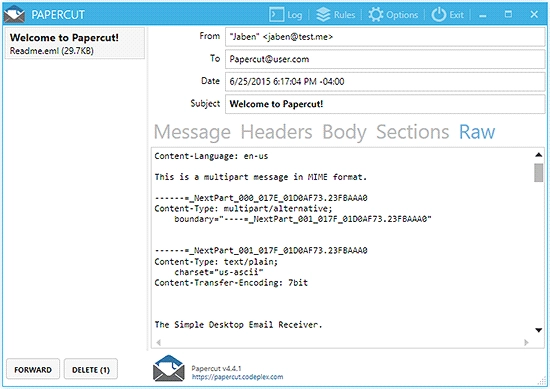Click the 'Content-Type: text/plain;' line
Image resolution: width=550 pixels, height=389 pixels.
pyautogui.click(x=216, y=262)
